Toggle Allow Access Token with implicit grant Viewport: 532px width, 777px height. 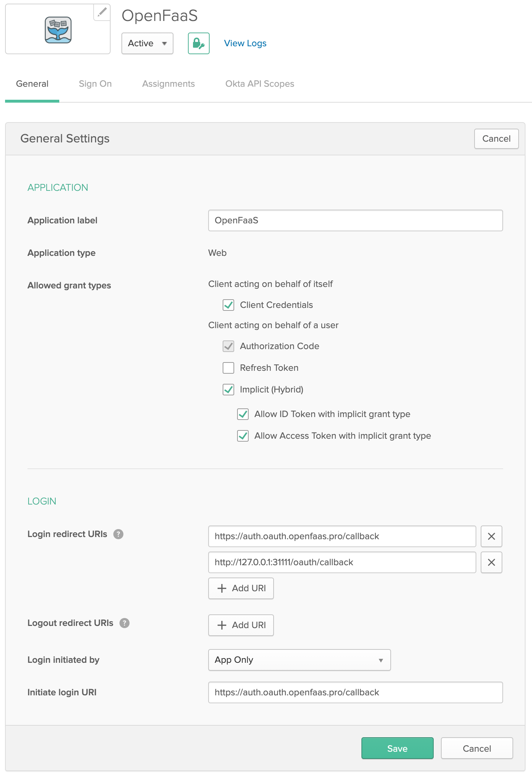[243, 436]
